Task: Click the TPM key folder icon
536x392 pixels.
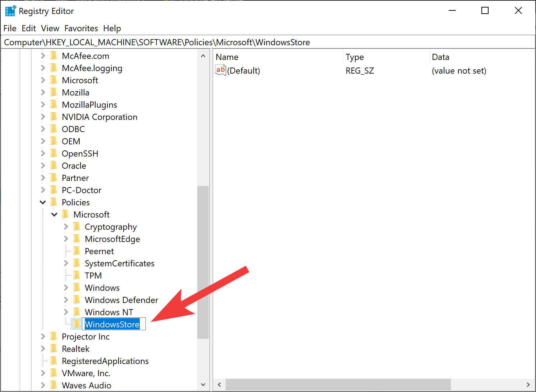Action: pos(77,275)
